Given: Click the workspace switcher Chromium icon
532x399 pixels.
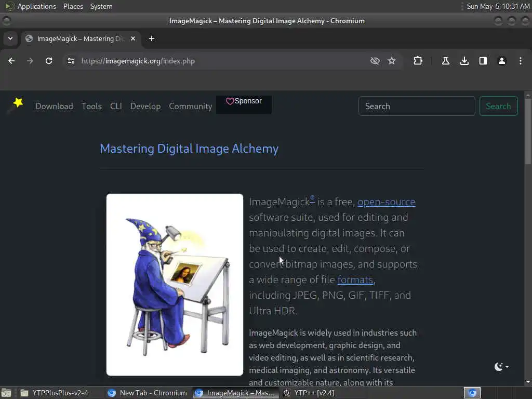Looking at the screenshot, I should click(472, 393).
